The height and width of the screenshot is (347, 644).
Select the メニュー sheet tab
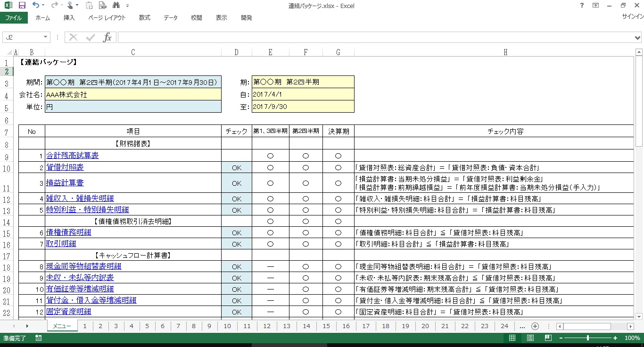coord(62,325)
